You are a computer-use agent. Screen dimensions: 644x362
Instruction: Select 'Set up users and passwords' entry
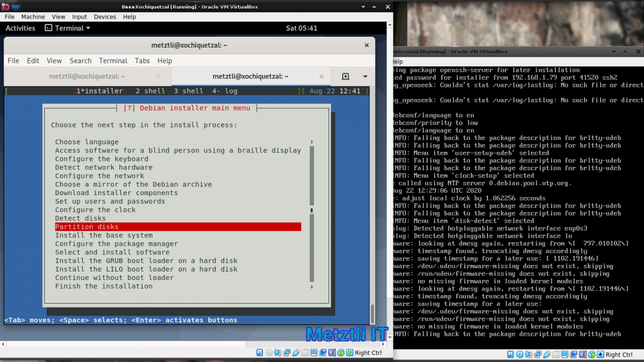coord(110,201)
